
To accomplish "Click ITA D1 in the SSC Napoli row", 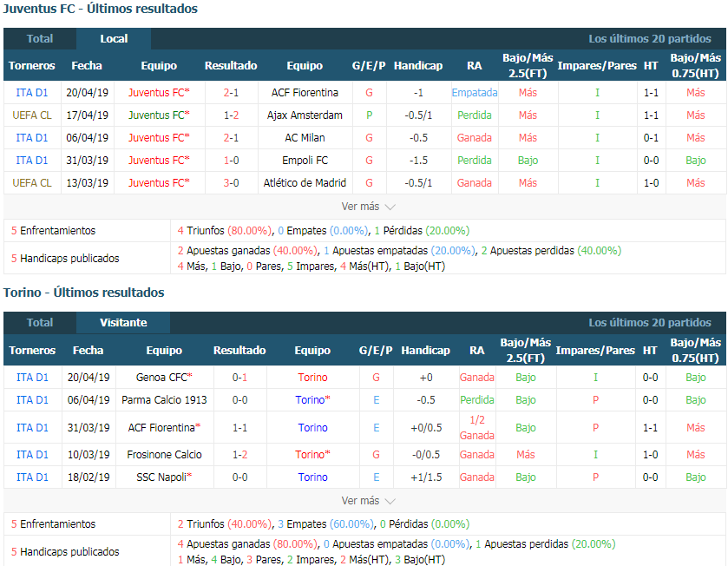I will (x=32, y=477).
